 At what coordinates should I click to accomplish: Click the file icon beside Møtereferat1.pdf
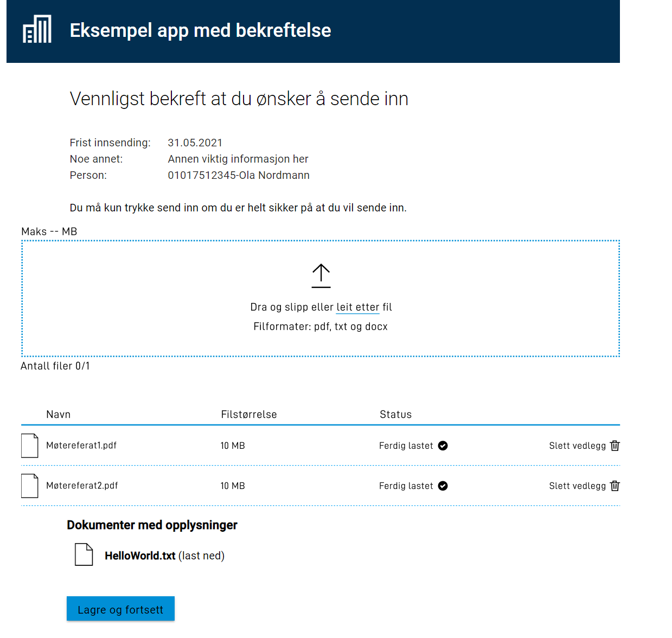coord(30,446)
